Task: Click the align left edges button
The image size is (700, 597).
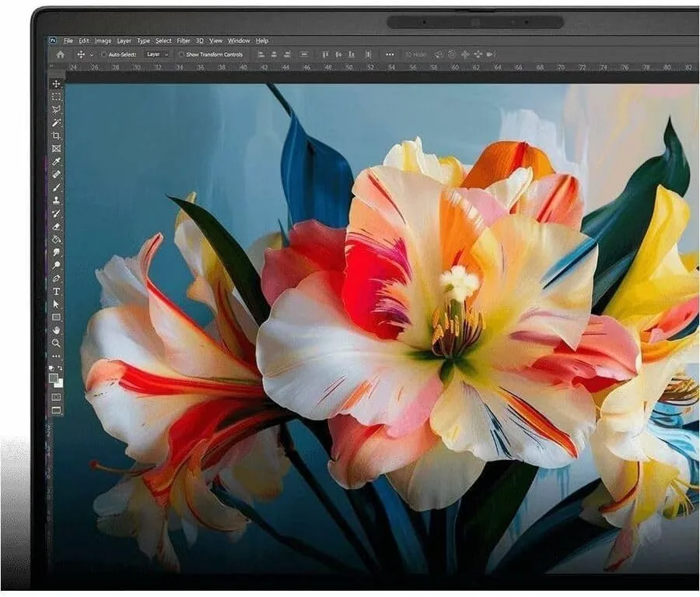Action: [x=261, y=54]
